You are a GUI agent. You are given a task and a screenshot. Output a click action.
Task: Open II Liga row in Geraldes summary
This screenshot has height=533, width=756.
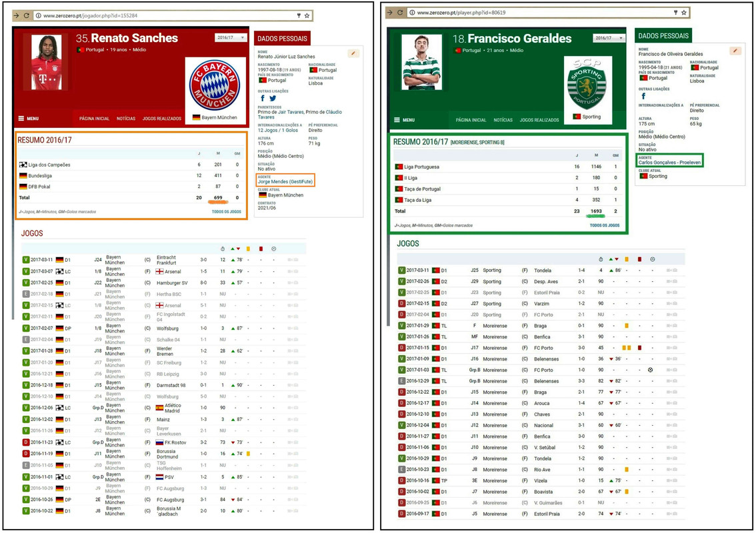point(507,178)
